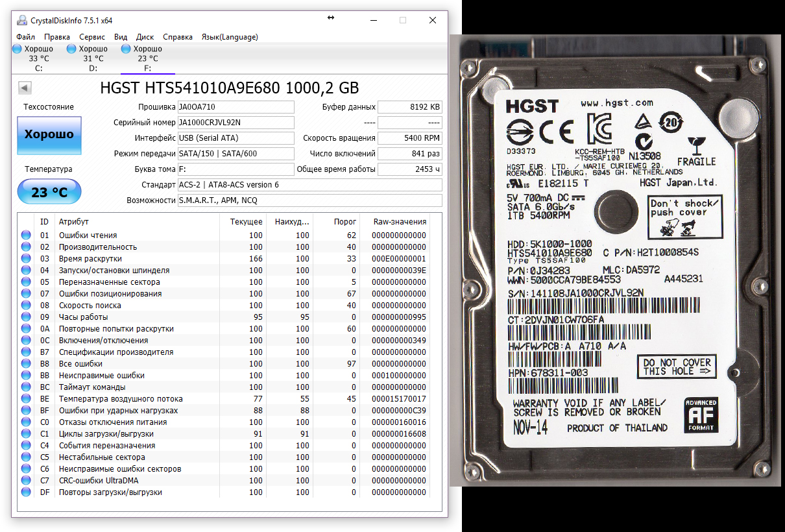The height and width of the screenshot is (532, 785).
Task: Click the drive letter field F:
Action: (235, 169)
